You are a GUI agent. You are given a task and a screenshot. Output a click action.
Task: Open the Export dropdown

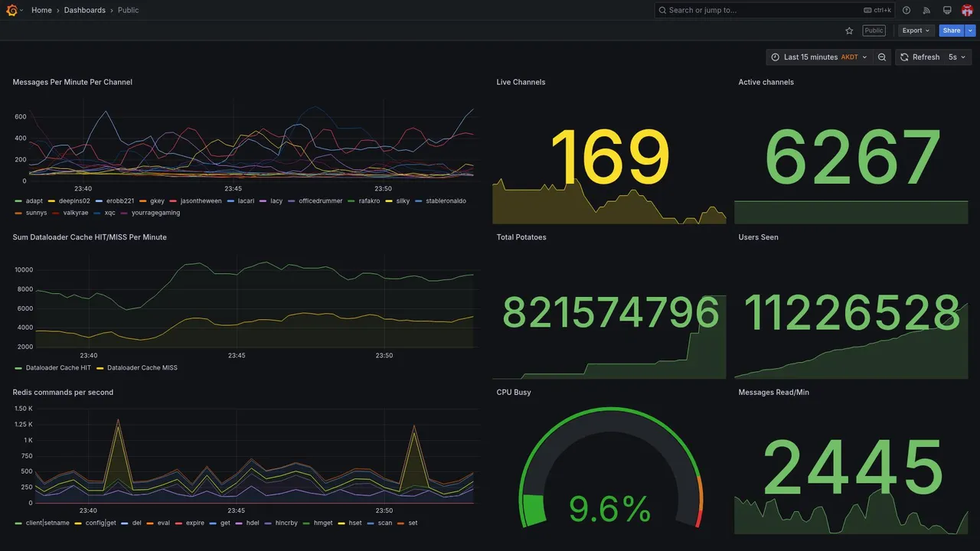[x=916, y=31]
